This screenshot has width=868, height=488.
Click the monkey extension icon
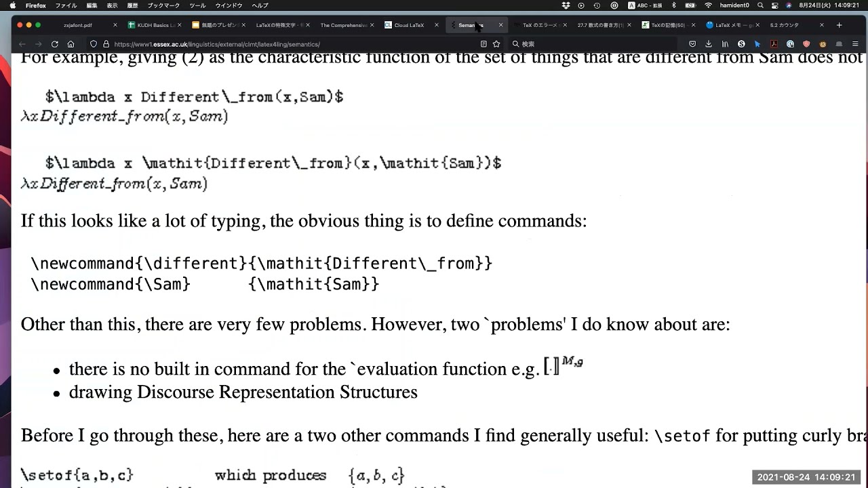(823, 44)
